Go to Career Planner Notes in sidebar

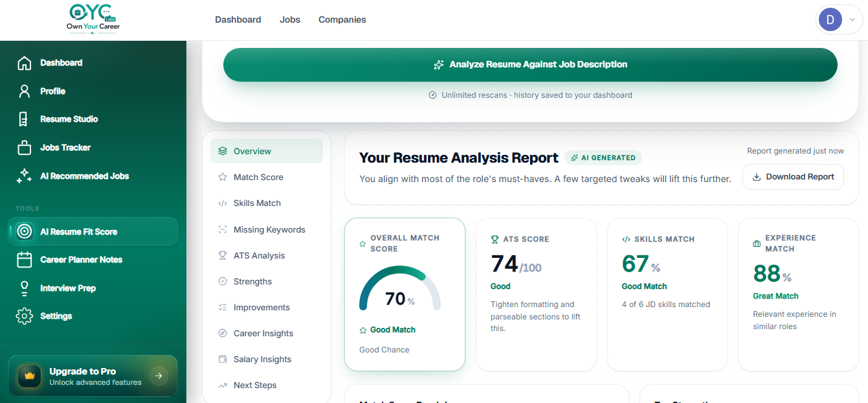[x=93, y=260]
